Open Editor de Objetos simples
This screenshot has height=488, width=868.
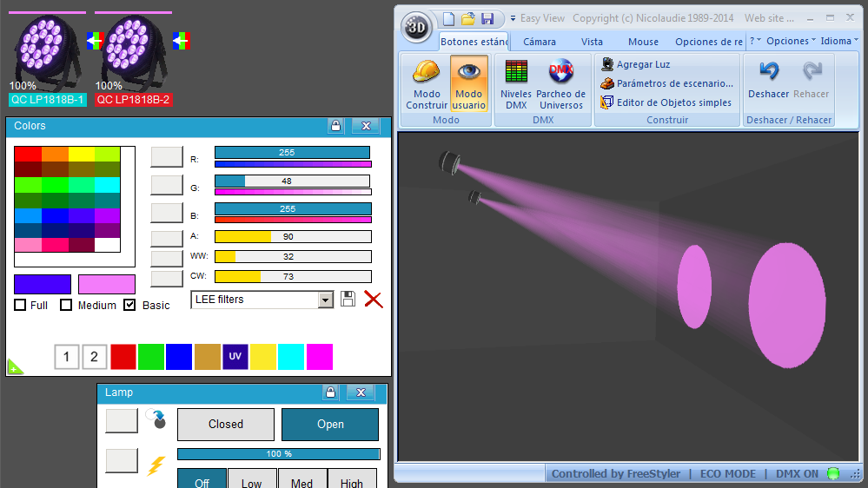coord(666,102)
